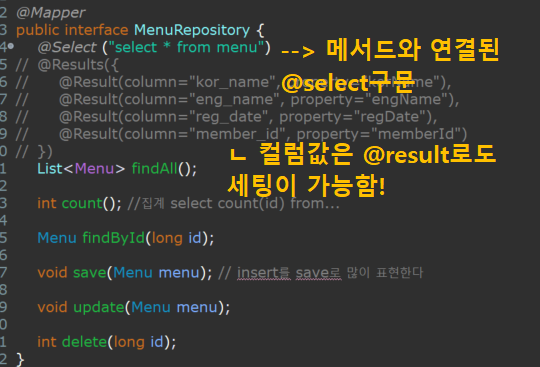Select the override marker beside @Select line

11,45
